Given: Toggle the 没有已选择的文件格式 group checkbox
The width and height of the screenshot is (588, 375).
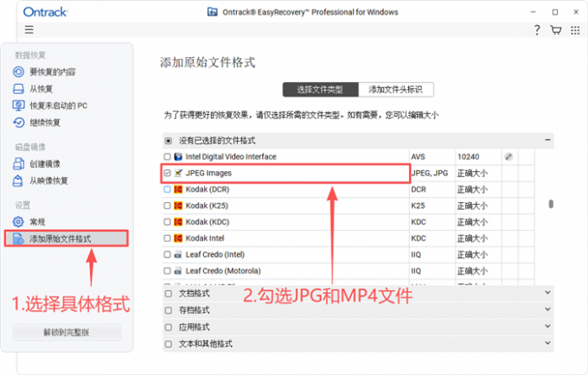Looking at the screenshot, I should click(x=169, y=141).
